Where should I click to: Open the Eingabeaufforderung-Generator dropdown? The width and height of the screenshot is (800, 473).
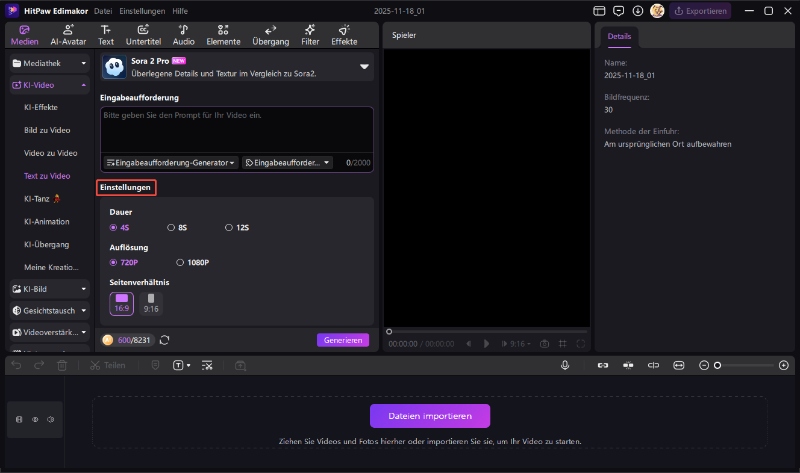(171, 163)
